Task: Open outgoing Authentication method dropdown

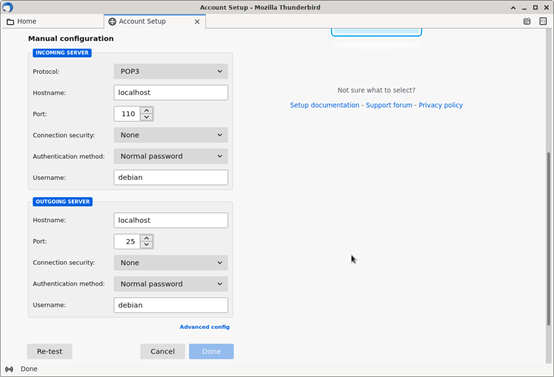Action: click(x=171, y=284)
